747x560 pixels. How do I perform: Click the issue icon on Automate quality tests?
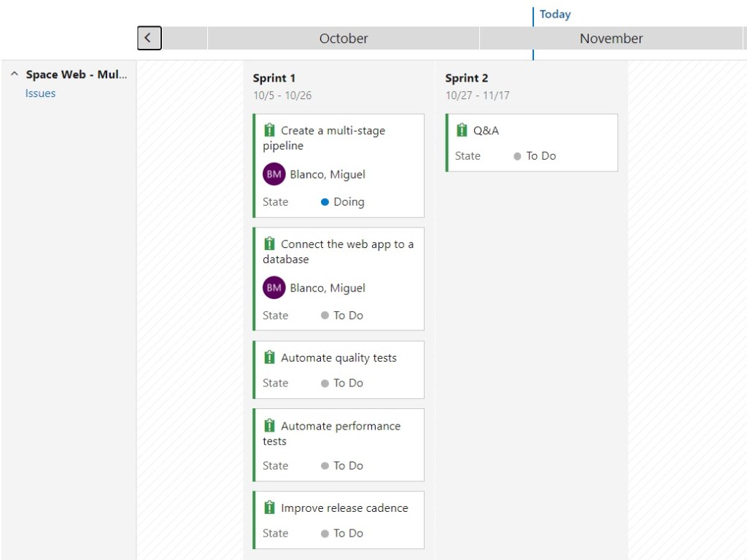click(269, 358)
